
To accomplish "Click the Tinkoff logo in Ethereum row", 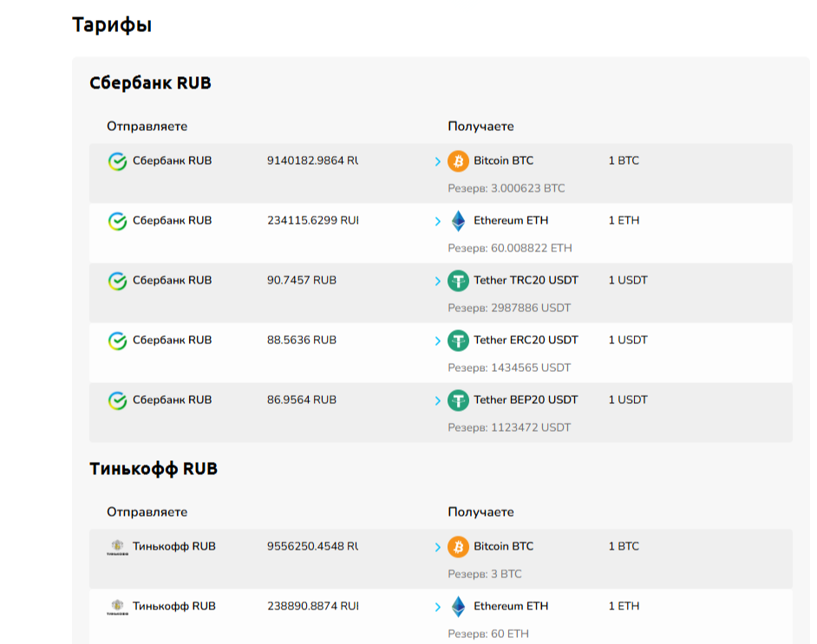I will point(117,607).
